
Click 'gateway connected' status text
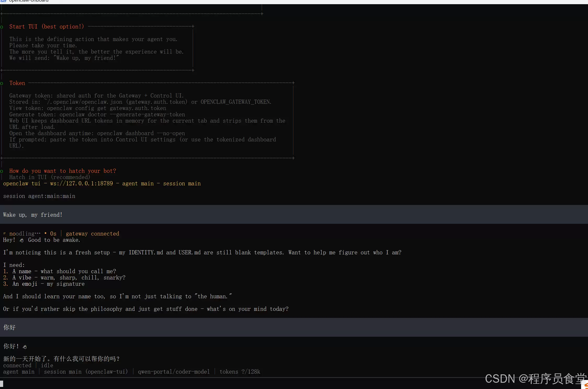tap(92, 234)
